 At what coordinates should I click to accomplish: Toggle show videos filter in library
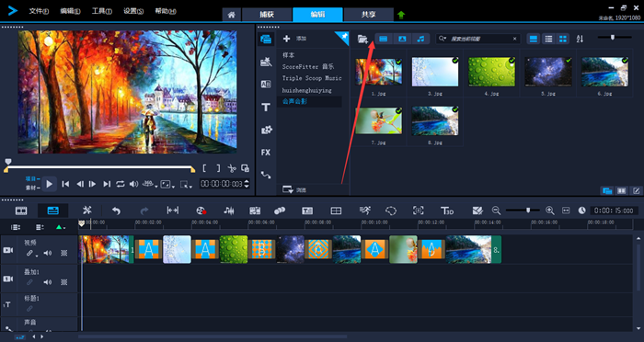coord(384,39)
